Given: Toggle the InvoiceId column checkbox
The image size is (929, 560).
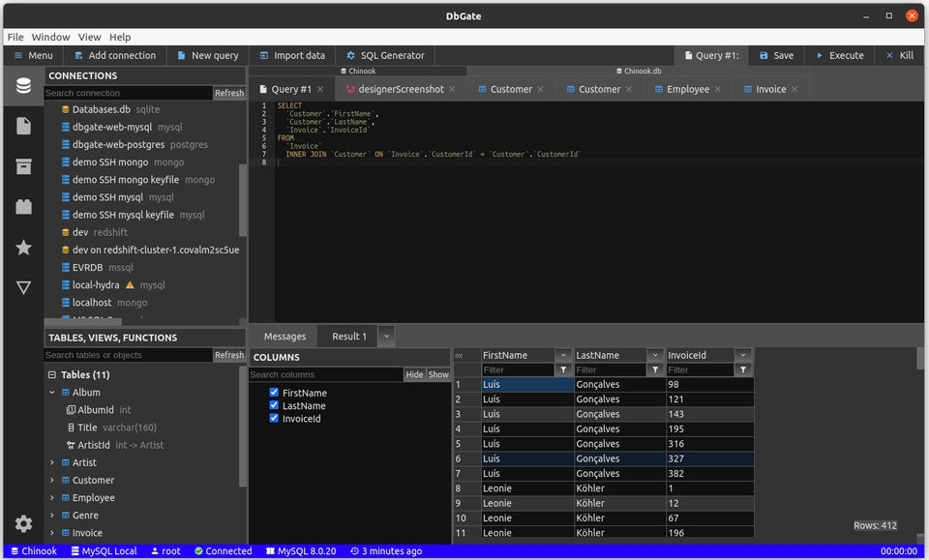Looking at the screenshot, I should (274, 419).
